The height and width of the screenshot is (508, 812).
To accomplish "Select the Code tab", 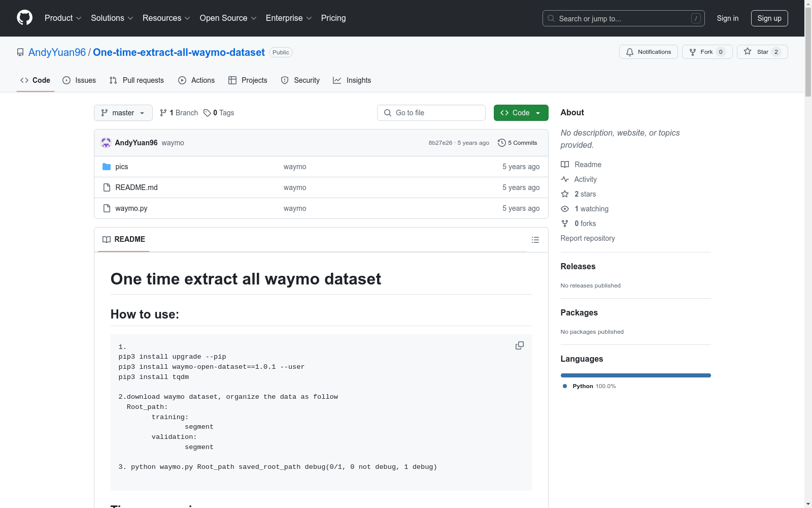I will (x=35, y=80).
